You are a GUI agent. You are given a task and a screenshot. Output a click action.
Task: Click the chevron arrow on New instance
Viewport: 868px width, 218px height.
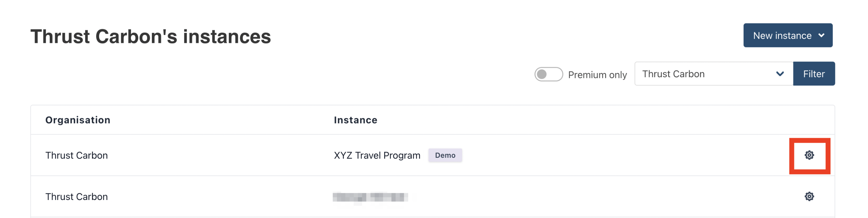(x=821, y=35)
